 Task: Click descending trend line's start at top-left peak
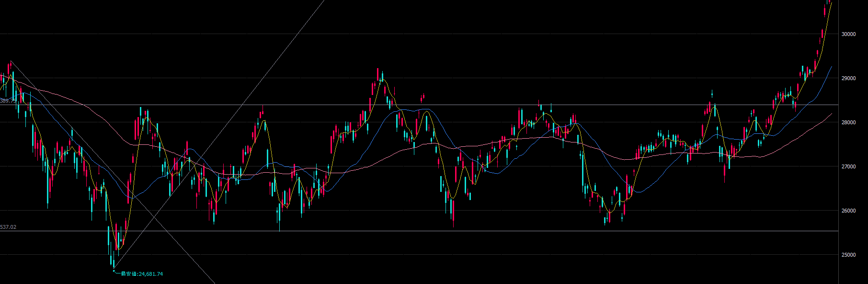11,61
